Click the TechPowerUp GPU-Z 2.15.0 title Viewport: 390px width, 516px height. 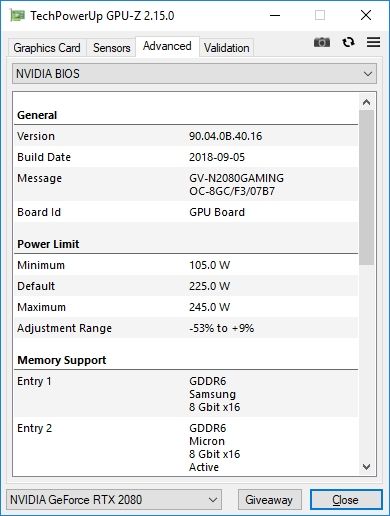pyautogui.click(x=102, y=16)
